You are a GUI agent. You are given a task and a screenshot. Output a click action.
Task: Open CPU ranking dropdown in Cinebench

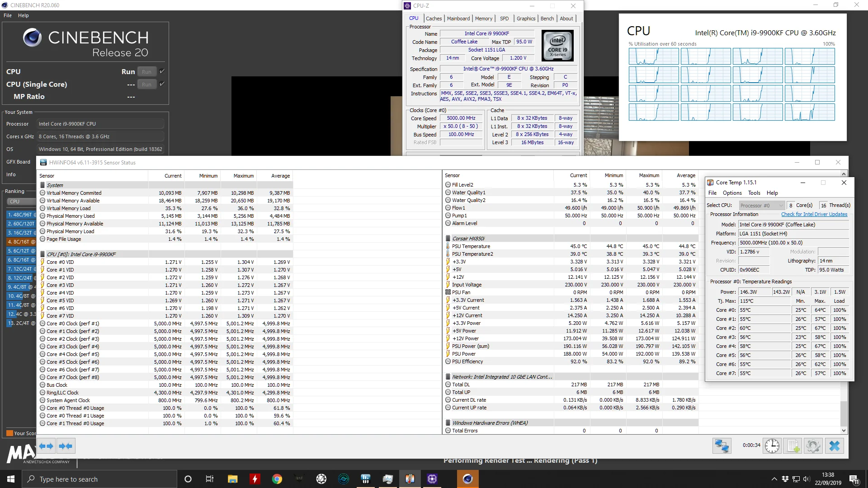[x=21, y=202]
